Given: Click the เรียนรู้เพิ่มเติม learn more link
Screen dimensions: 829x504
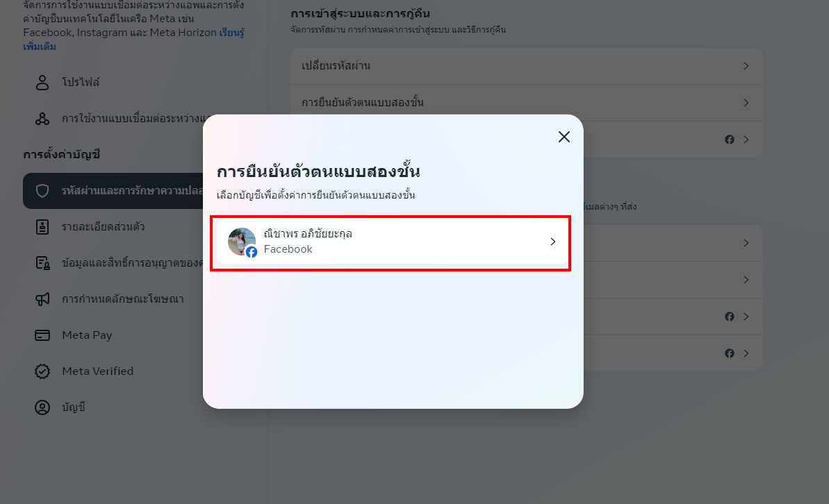Looking at the screenshot, I should [133, 39].
